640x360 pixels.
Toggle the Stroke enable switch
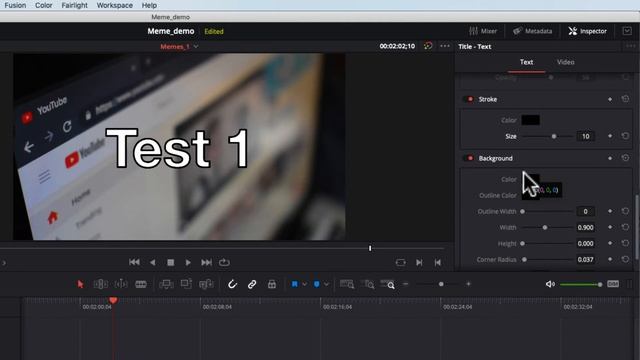(468, 99)
